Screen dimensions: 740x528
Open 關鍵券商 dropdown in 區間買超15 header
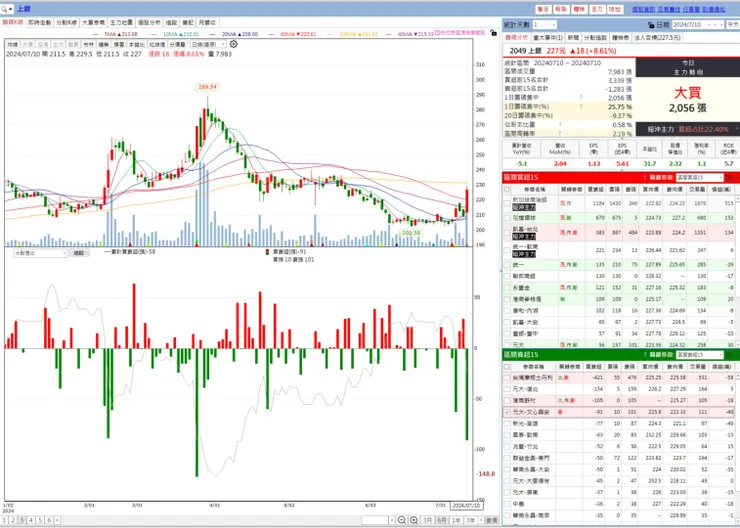(699, 177)
